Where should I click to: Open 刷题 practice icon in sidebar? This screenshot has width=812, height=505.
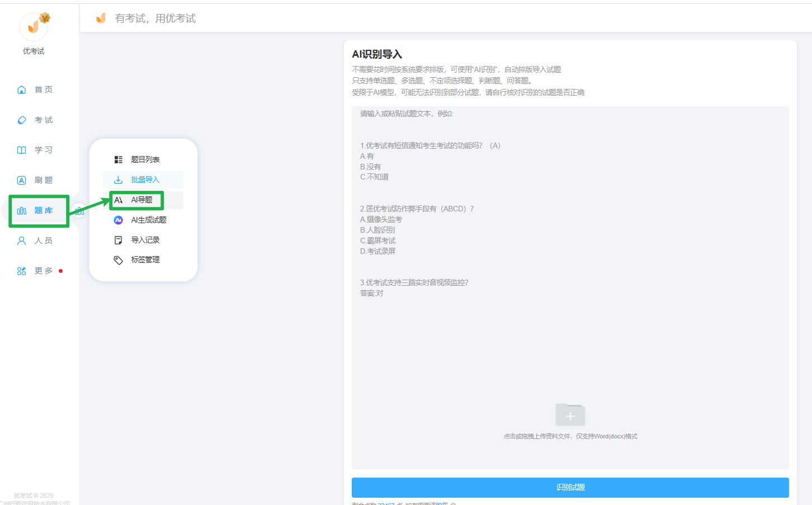coord(22,180)
